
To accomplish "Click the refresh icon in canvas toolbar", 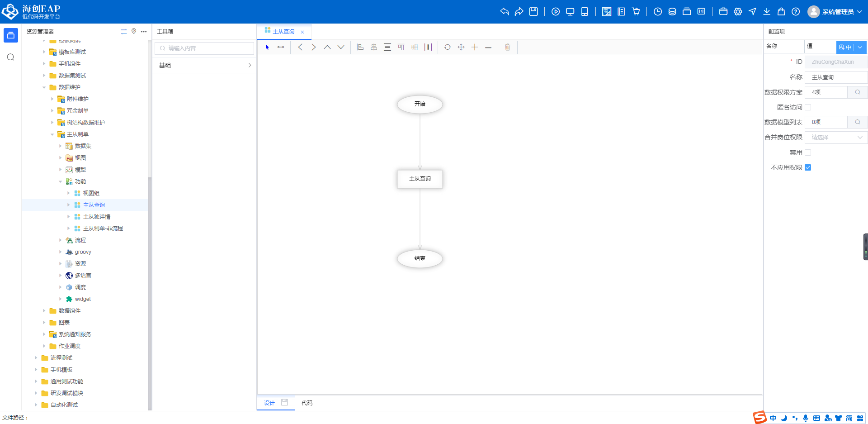I will 447,47.
